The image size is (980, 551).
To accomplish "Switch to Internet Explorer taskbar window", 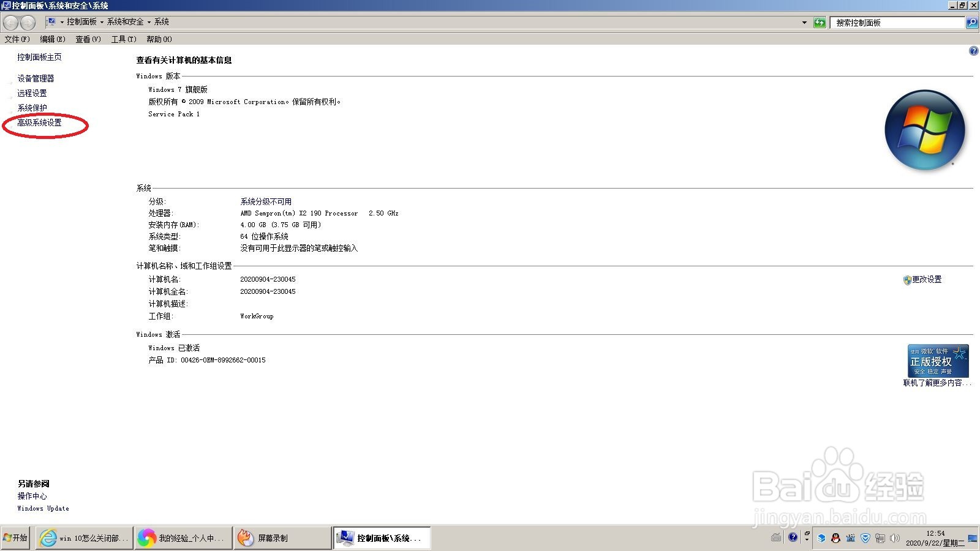I will pyautogui.click(x=85, y=538).
